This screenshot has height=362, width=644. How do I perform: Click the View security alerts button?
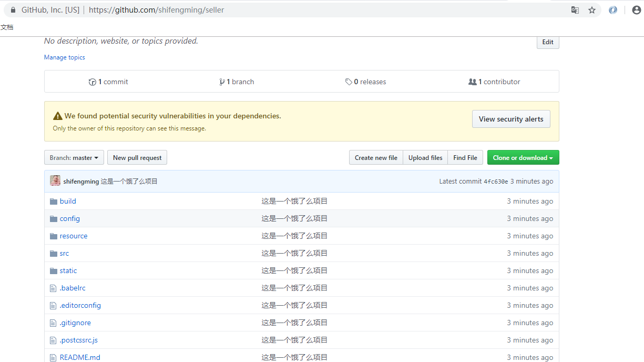511,119
